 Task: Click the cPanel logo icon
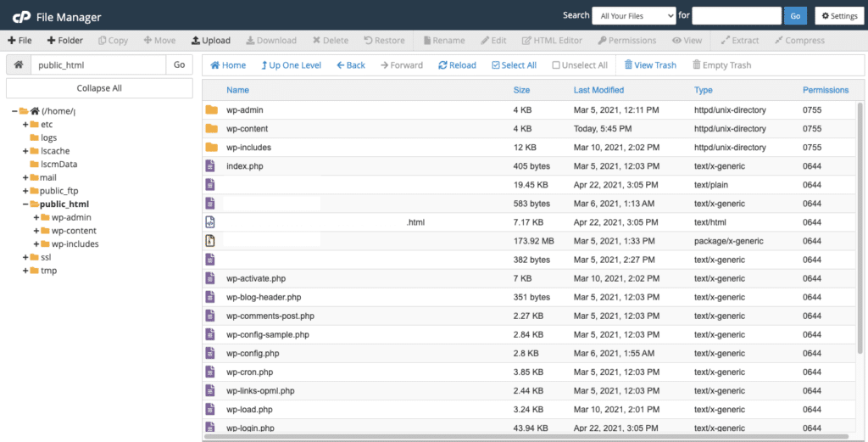[x=21, y=17]
